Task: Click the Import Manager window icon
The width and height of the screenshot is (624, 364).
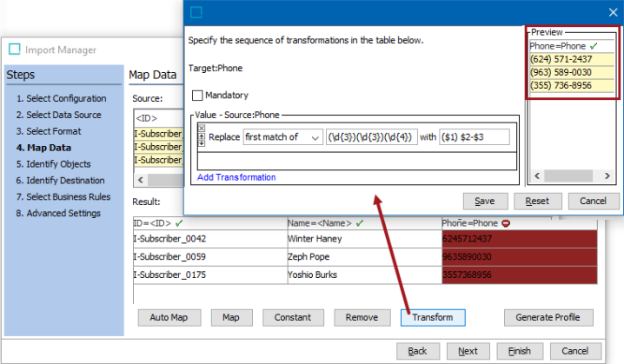Action: pos(15,49)
